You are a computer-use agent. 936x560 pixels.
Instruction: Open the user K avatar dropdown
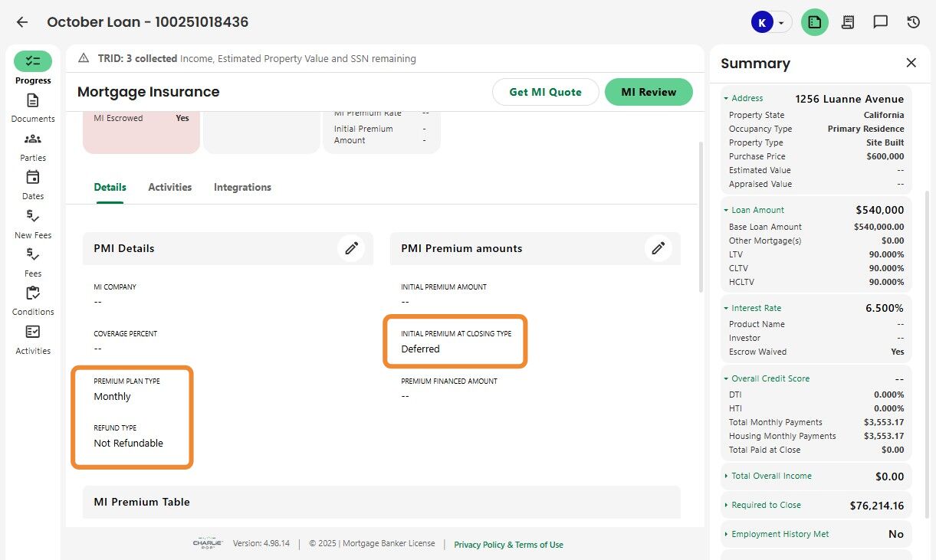pos(770,22)
